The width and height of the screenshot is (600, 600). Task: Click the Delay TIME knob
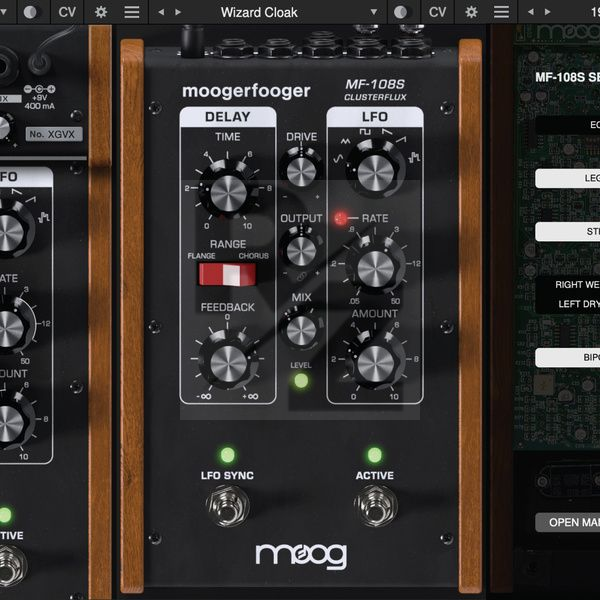228,193
